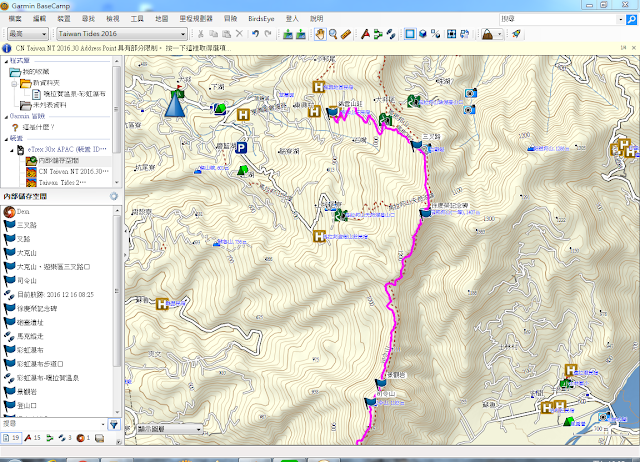The image size is (640, 462).
Task: Click the lower list panel's vertical scrollbar
Action: point(117,311)
